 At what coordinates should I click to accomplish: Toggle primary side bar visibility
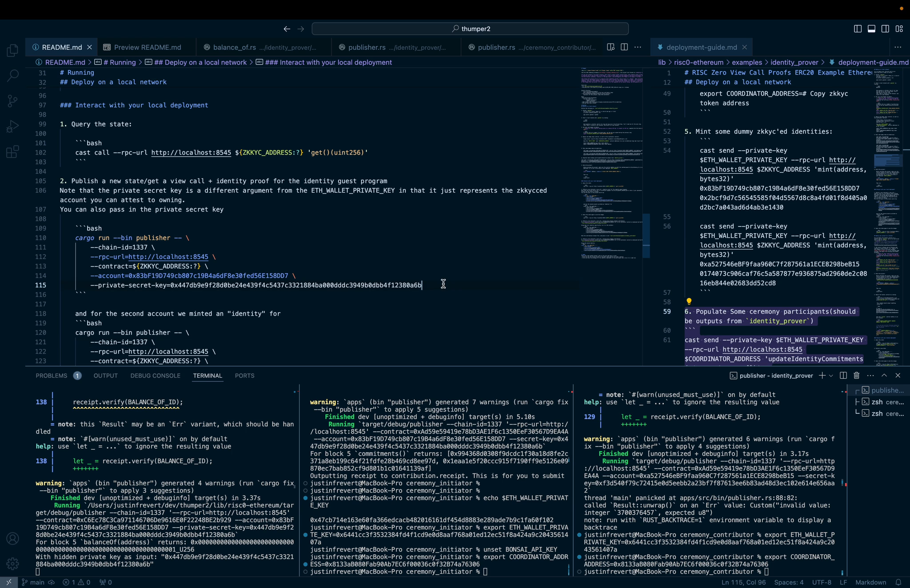858,29
